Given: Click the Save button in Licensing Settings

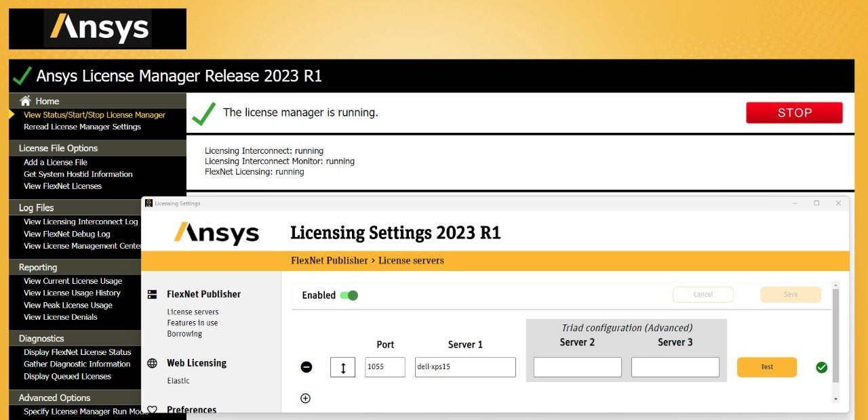Looking at the screenshot, I should tap(791, 295).
